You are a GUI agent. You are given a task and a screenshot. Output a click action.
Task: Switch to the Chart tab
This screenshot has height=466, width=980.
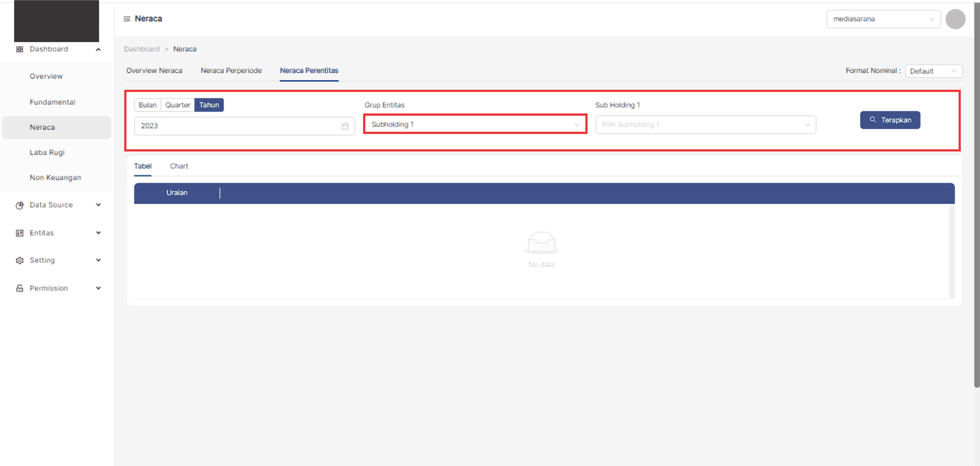click(179, 166)
